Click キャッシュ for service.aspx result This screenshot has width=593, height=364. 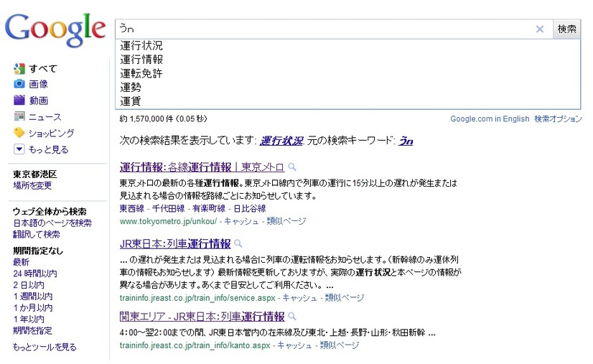click(299, 298)
